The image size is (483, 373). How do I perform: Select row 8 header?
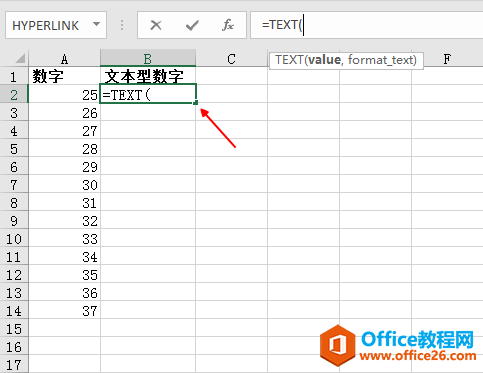[14, 202]
